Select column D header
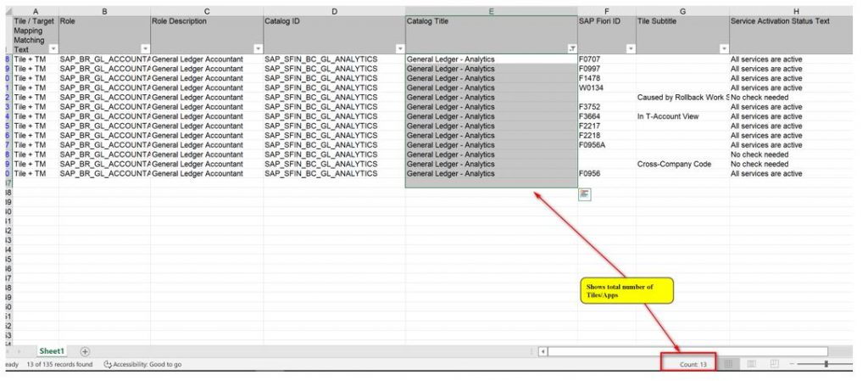This screenshot has width=868, height=381. 334,11
